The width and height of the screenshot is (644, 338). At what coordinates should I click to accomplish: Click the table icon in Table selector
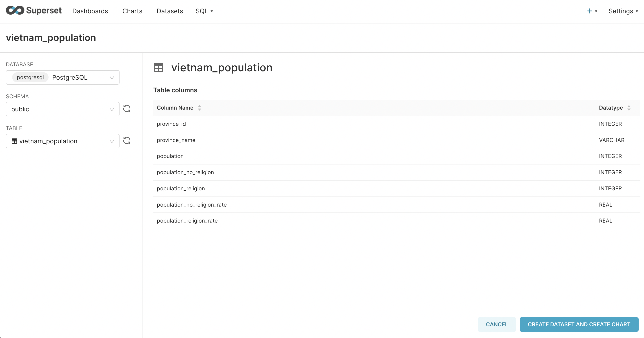coord(15,141)
